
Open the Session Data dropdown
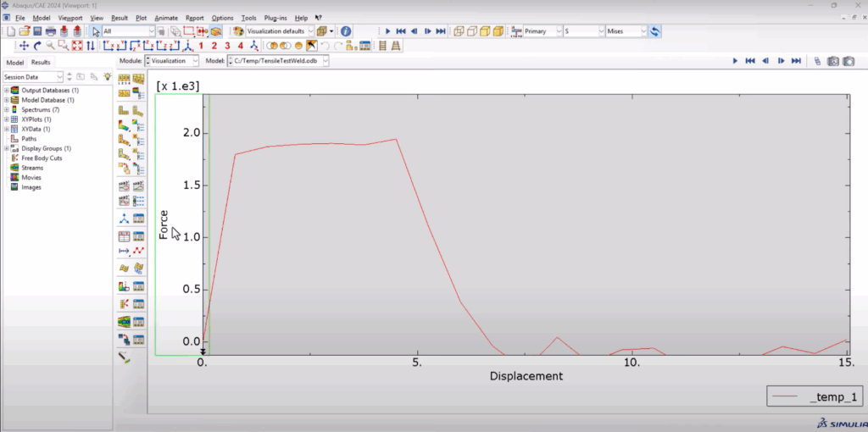coord(33,77)
